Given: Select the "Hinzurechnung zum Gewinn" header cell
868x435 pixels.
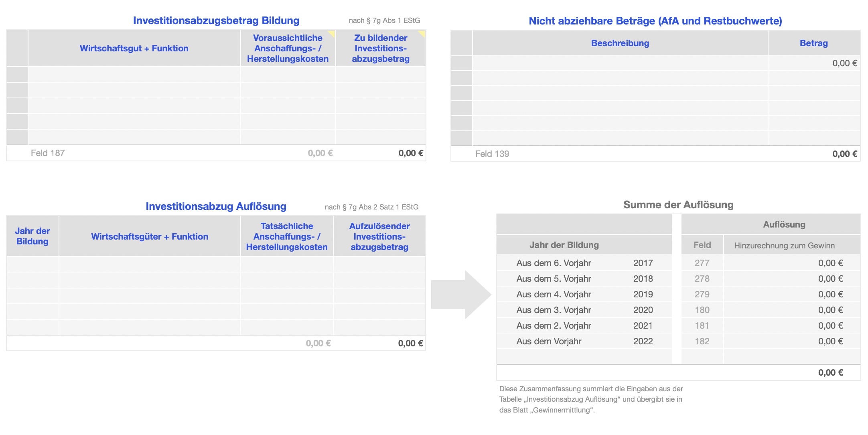Looking at the screenshot, I should [x=784, y=246].
